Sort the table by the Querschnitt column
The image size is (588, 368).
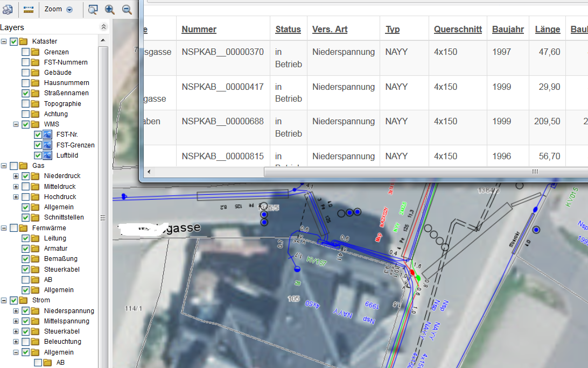click(457, 29)
